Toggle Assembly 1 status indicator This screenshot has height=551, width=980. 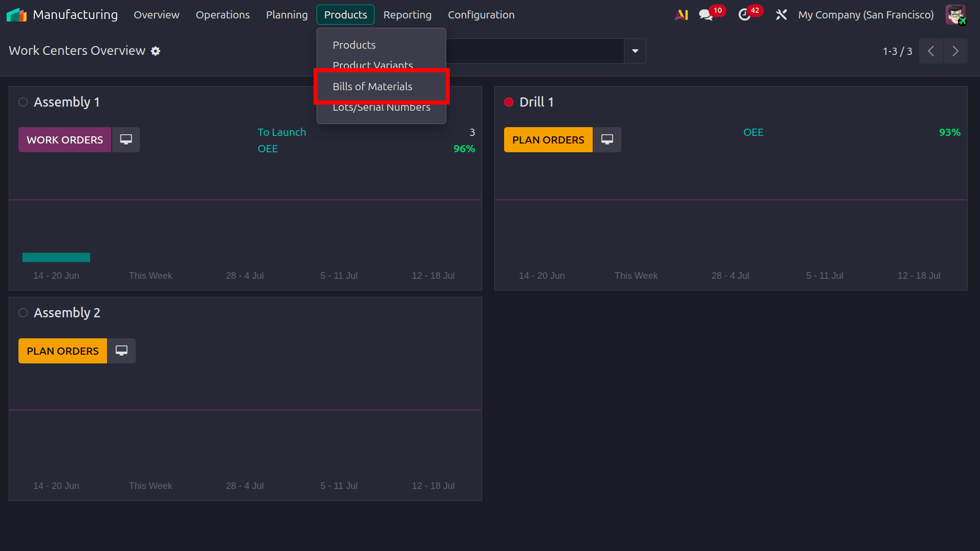[x=23, y=102]
